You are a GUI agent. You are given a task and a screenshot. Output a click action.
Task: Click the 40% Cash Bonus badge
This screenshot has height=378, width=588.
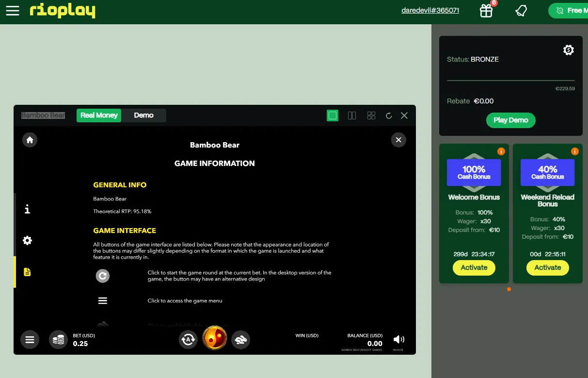click(x=548, y=172)
